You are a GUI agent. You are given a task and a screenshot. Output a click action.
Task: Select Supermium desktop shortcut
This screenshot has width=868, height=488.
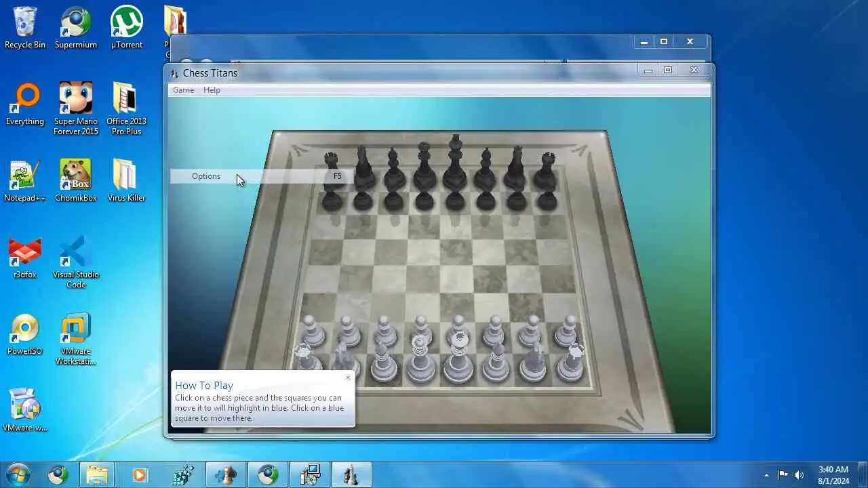pyautogui.click(x=76, y=28)
